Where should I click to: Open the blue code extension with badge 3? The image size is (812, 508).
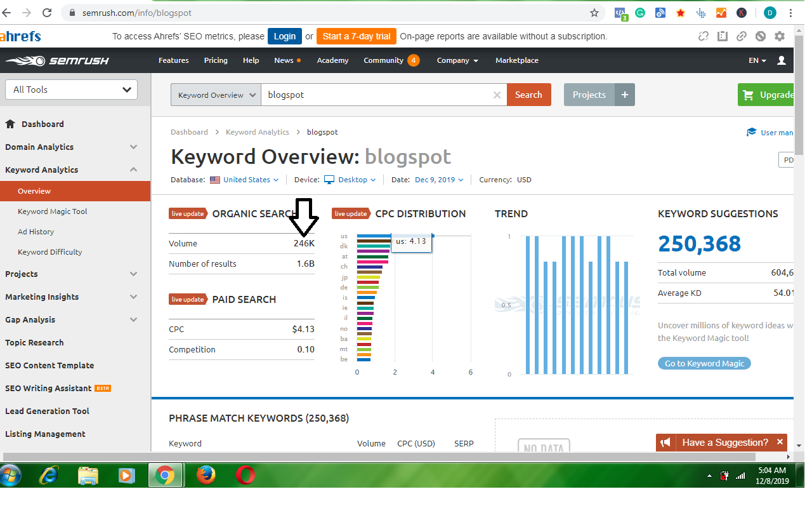621,13
